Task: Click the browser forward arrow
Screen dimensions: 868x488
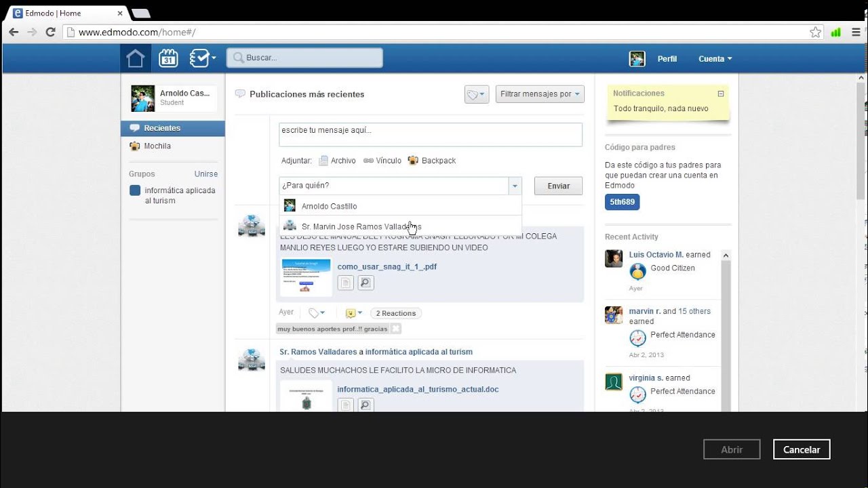Action: (x=32, y=32)
